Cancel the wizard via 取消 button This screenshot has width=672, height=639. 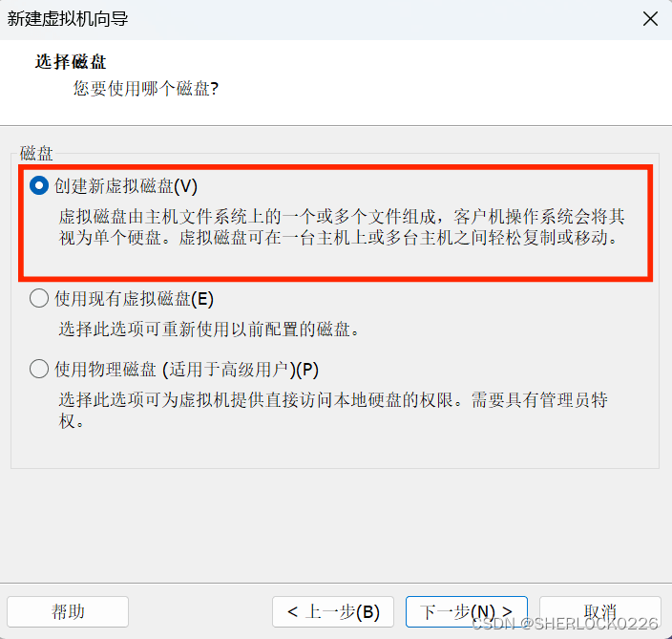(x=600, y=609)
